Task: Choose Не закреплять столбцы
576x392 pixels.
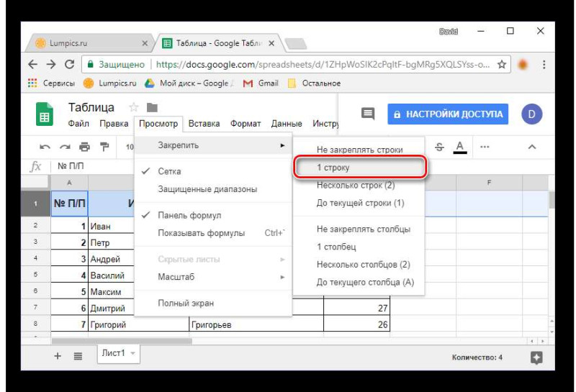Action: pos(359,229)
